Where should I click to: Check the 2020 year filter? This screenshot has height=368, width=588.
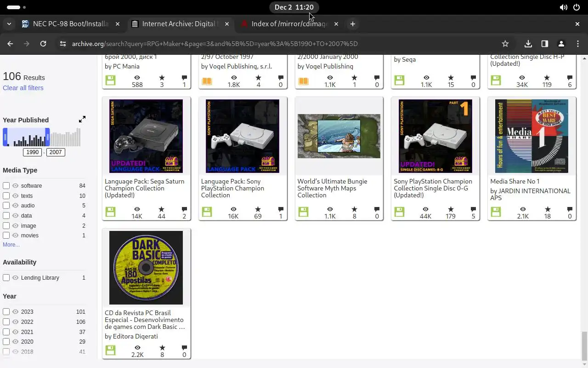6,342
